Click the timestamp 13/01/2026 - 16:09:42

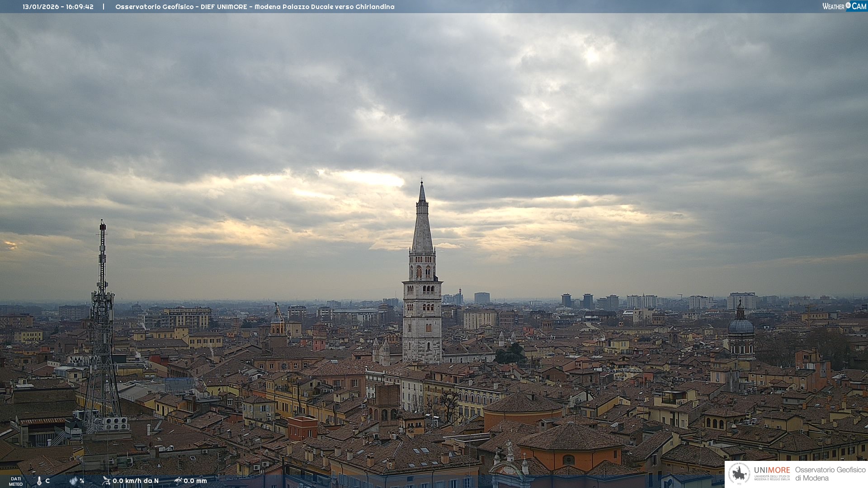58,7
